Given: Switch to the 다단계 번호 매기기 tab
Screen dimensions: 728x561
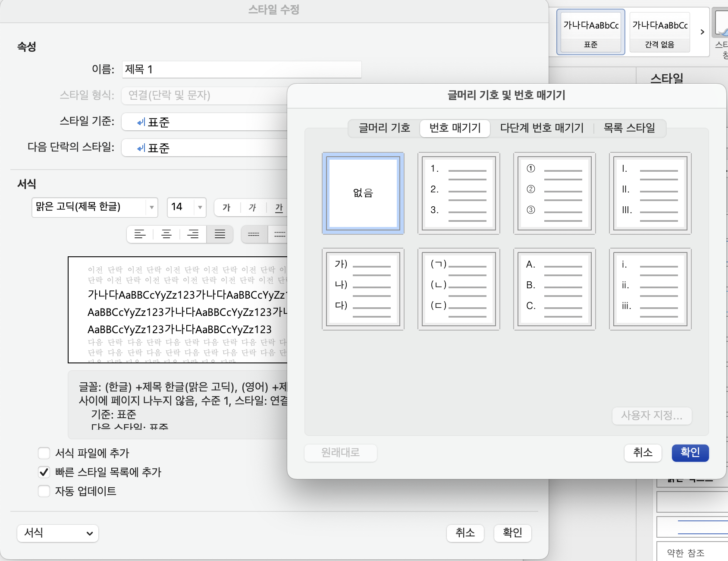Looking at the screenshot, I should coord(542,128).
